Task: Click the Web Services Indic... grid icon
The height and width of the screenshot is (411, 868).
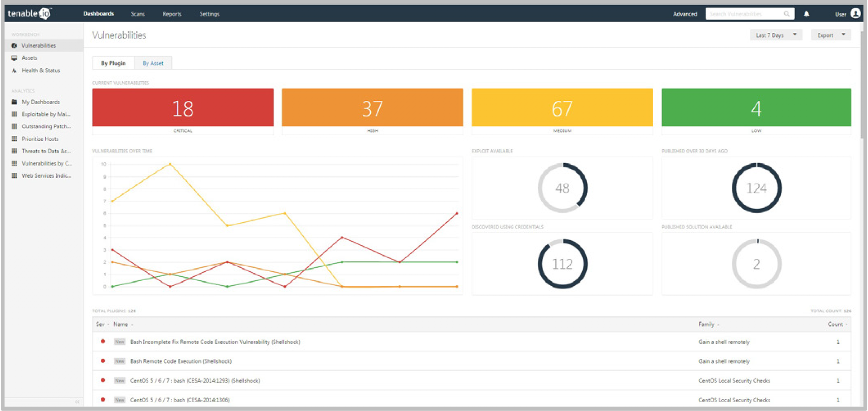Action: point(14,176)
